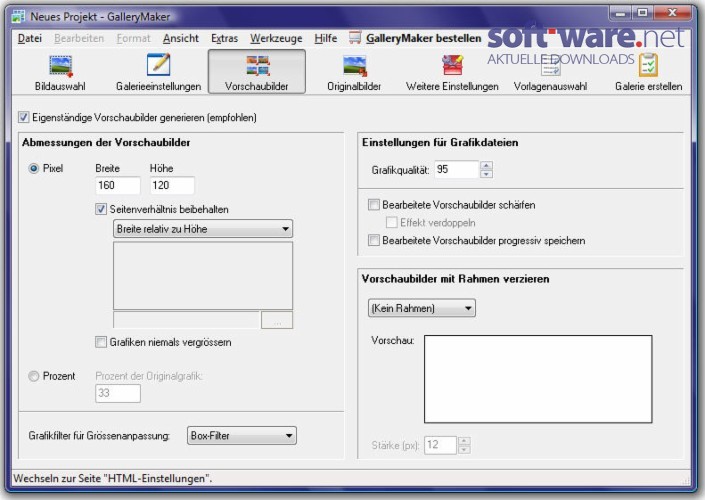Click the Breite input field
Screen dimensions: 705x500
(118, 186)
